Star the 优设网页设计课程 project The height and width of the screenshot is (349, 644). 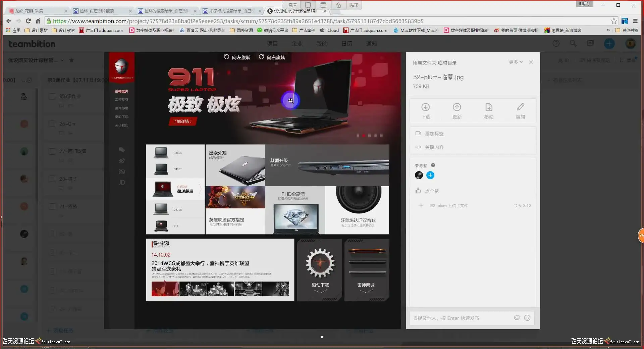[x=71, y=60]
